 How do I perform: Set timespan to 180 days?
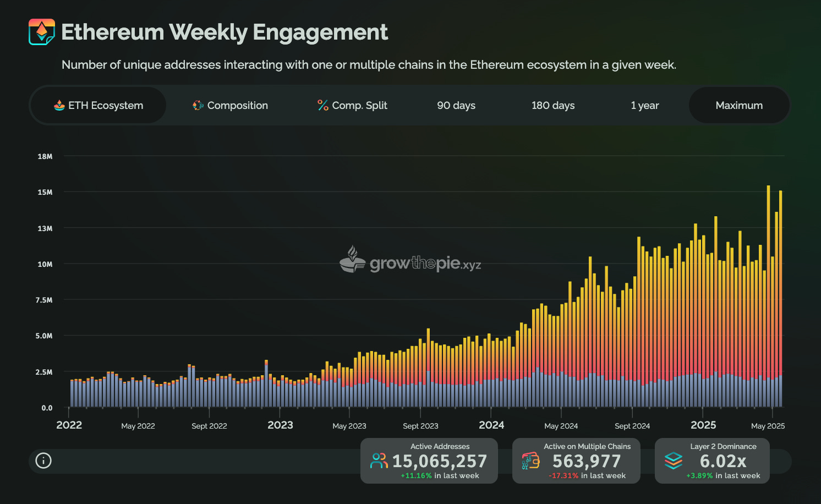[x=553, y=105]
